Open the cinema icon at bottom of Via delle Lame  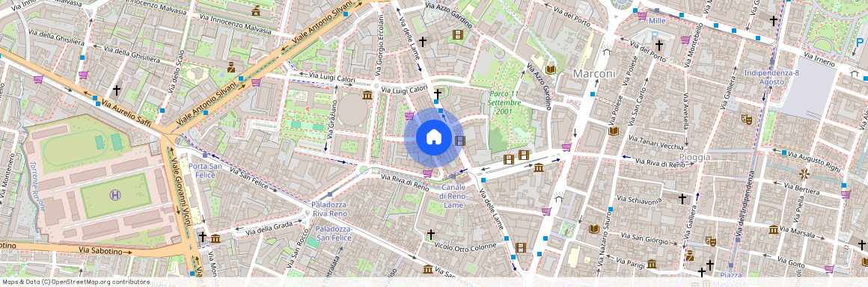point(520,247)
